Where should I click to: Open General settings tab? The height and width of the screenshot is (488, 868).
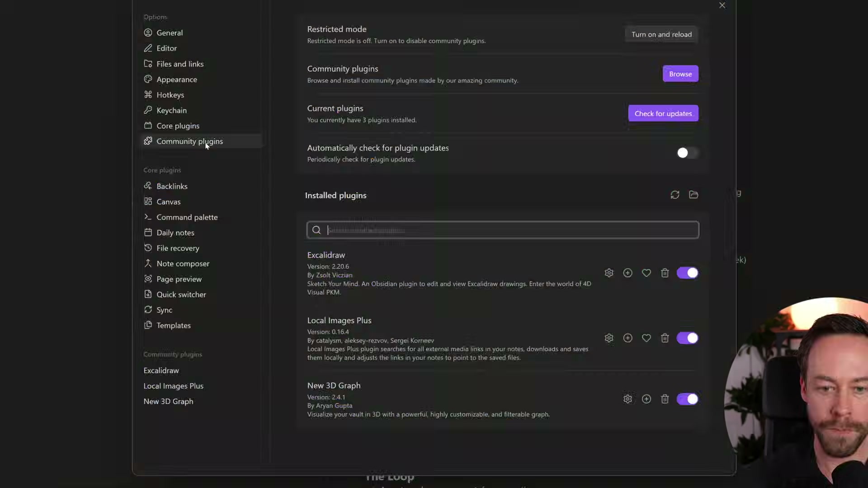(201, 33)
